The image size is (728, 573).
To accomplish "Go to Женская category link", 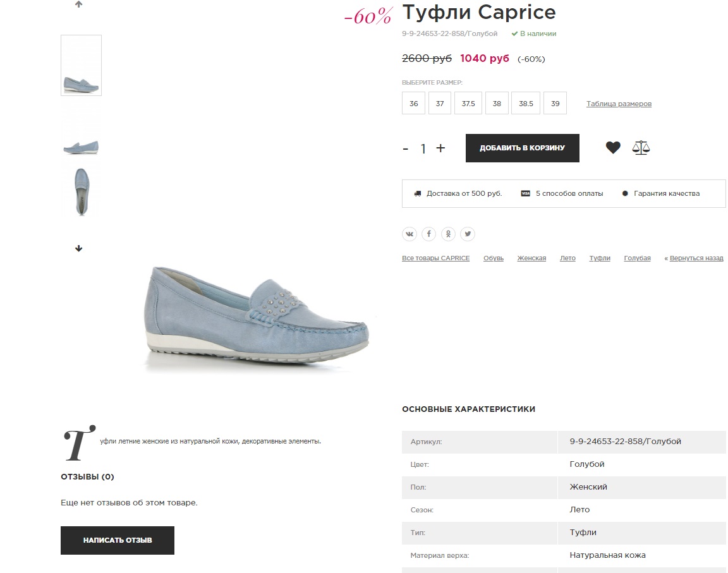I will 531,258.
